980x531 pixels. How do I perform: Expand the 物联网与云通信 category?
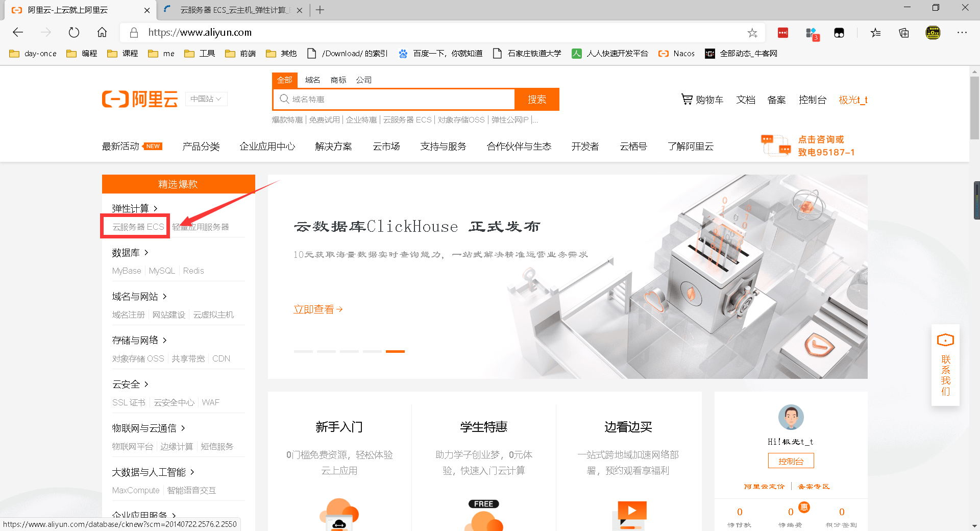(149, 428)
